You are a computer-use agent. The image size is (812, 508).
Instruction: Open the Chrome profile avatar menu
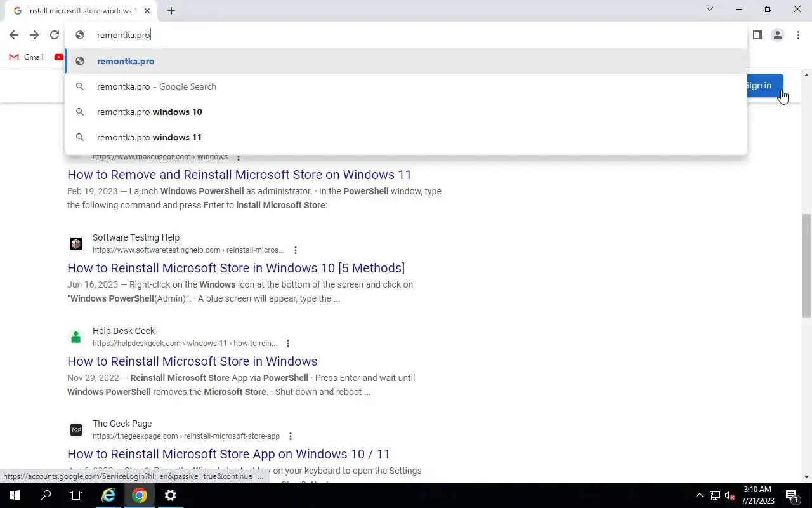pos(778,35)
